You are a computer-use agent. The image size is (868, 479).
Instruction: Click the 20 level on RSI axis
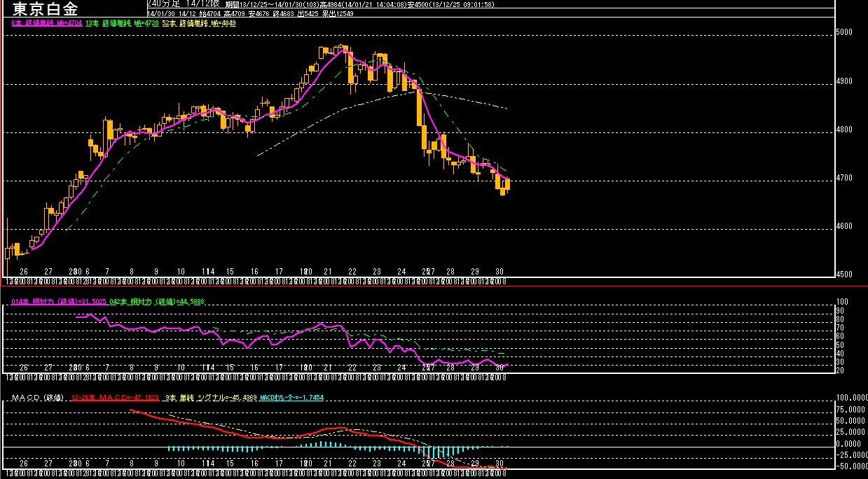840,370
